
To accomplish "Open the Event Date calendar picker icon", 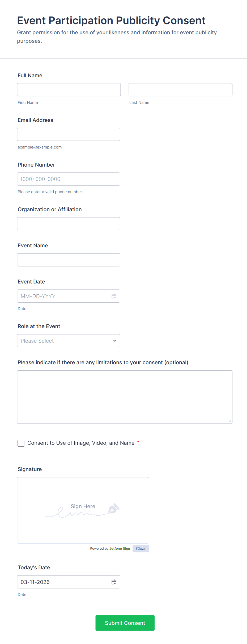I will point(114,296).
